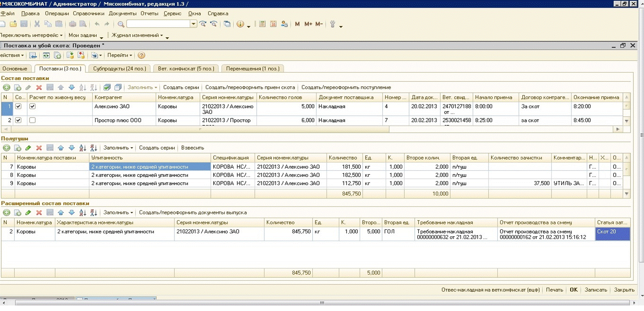
Task: Open Заполнить dropdown in Расширенный состав поставки
Action: pyautogui.click(x=118, y=213)
